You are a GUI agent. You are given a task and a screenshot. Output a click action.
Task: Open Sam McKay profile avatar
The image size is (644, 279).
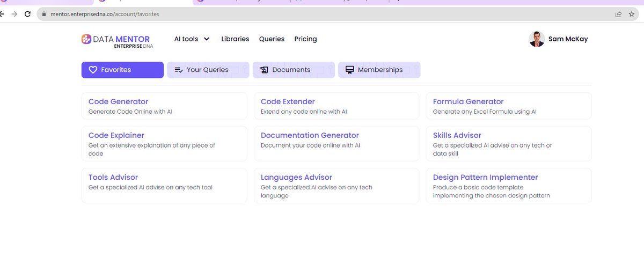(x=537, y=39)
